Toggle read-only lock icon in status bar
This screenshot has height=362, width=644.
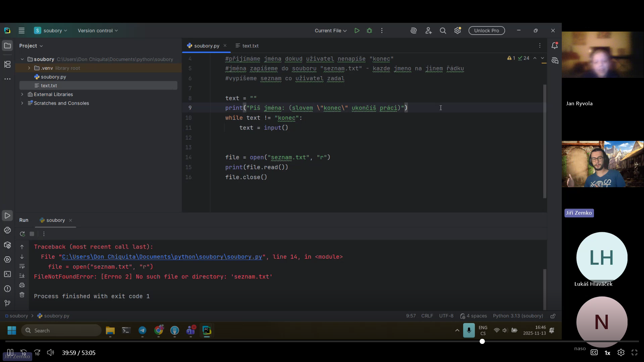(553, 316)
